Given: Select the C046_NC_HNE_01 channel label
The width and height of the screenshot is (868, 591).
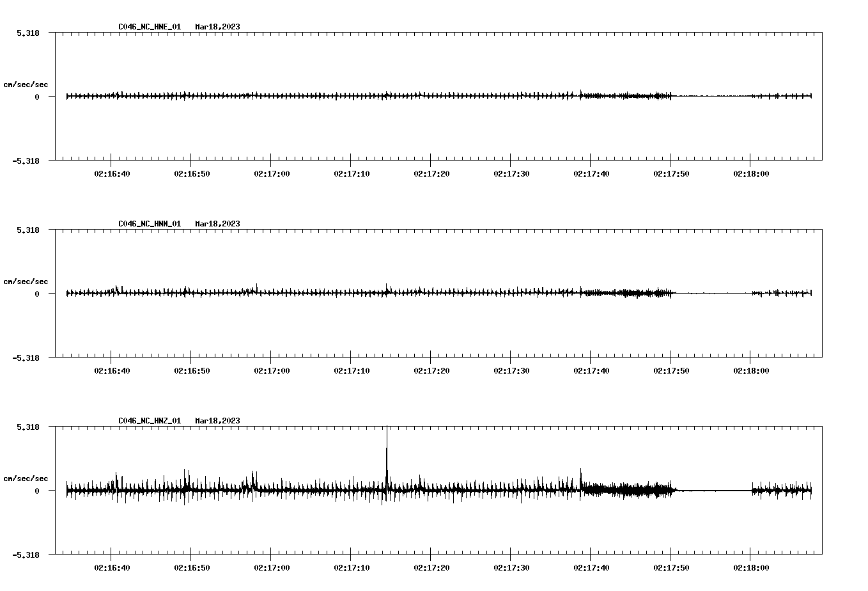Looking at the screenshot, I should 148,27.
